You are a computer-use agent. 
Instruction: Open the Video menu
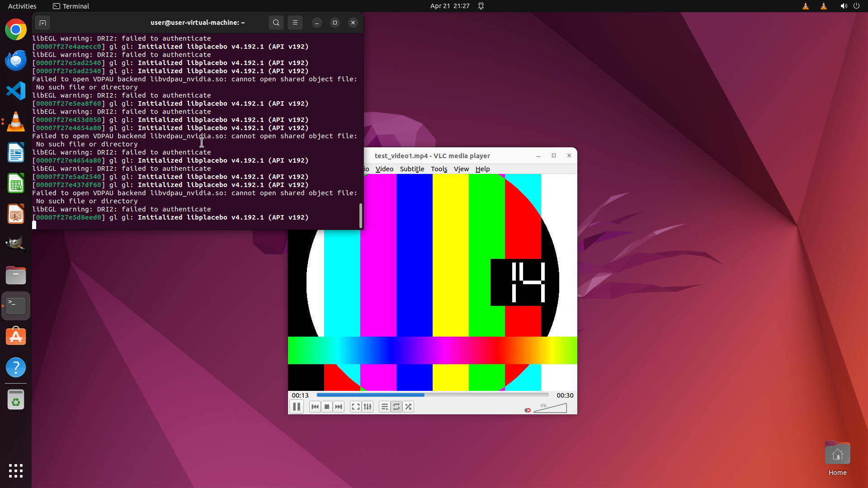coord(384,169)
